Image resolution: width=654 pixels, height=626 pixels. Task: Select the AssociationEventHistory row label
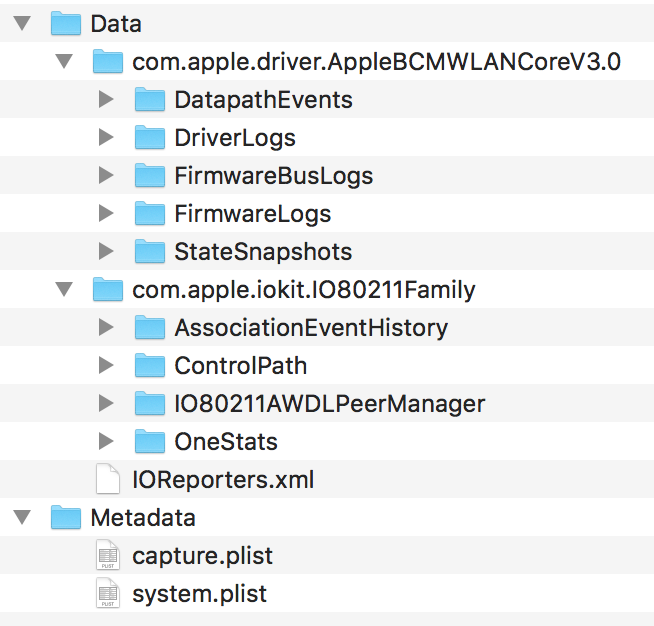[310, 328]
